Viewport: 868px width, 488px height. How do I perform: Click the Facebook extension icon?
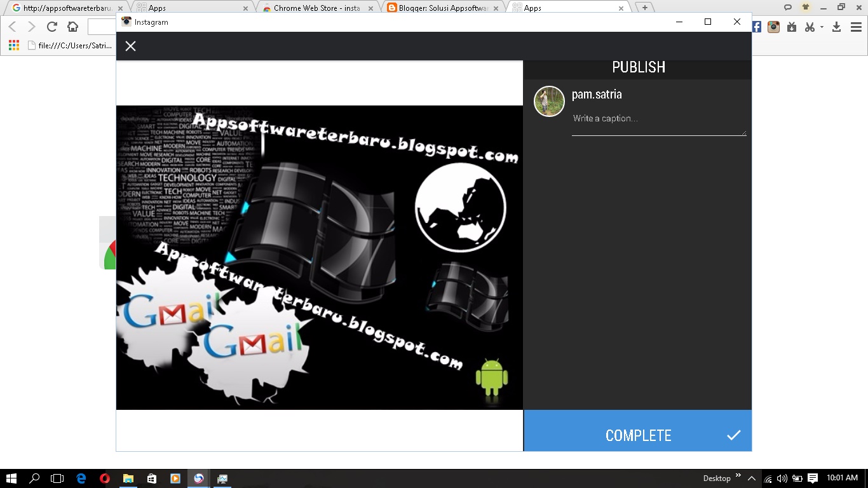point(757,27)
